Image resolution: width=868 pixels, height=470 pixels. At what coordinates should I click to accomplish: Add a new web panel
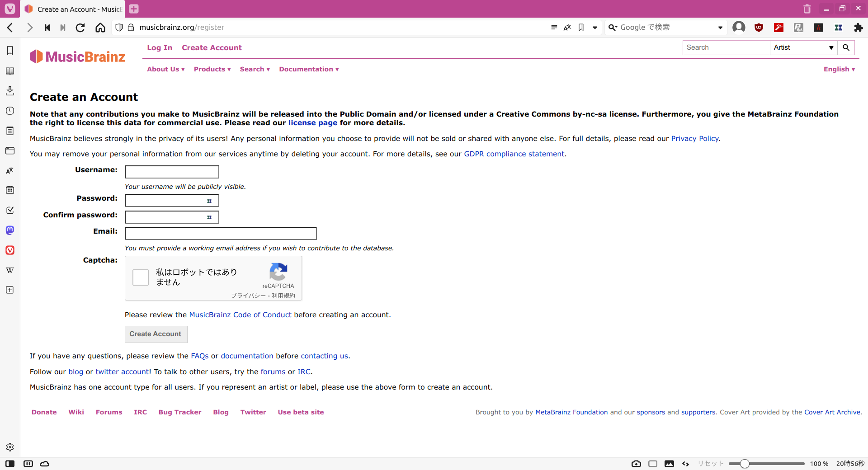point(10,290)
